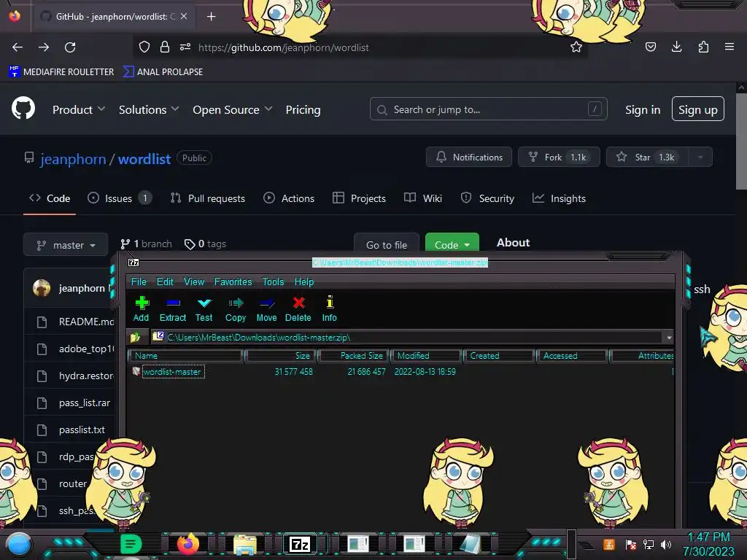Expand the GitHub Solutions menu
The height and width of the screenshot is (560, 747).
point(149,110)
